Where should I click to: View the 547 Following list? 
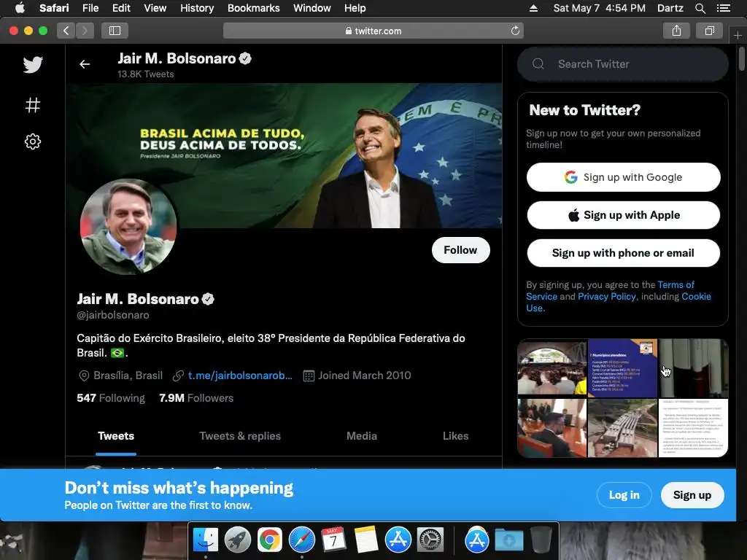click(111, 398)
